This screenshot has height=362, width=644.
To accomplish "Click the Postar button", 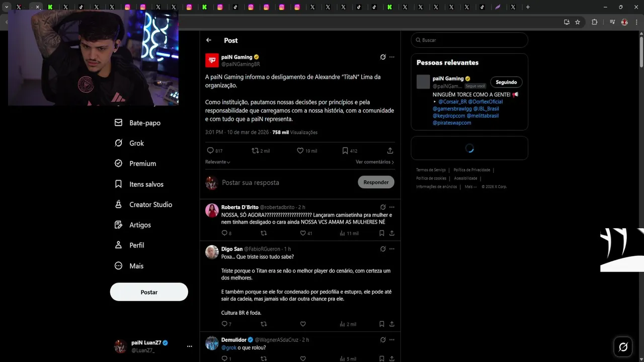I will coord(149,292).
